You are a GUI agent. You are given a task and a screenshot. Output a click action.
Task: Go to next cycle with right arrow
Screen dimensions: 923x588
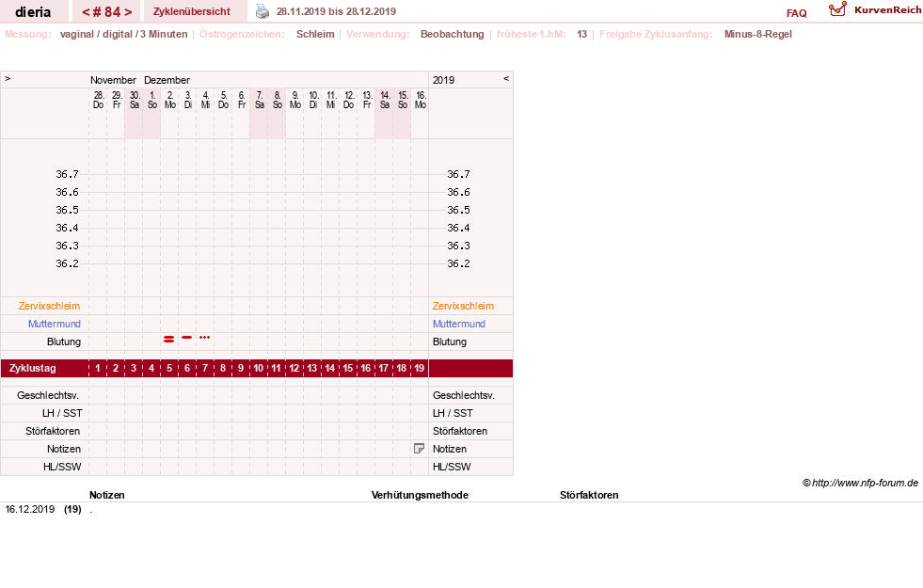pos(128,12)
